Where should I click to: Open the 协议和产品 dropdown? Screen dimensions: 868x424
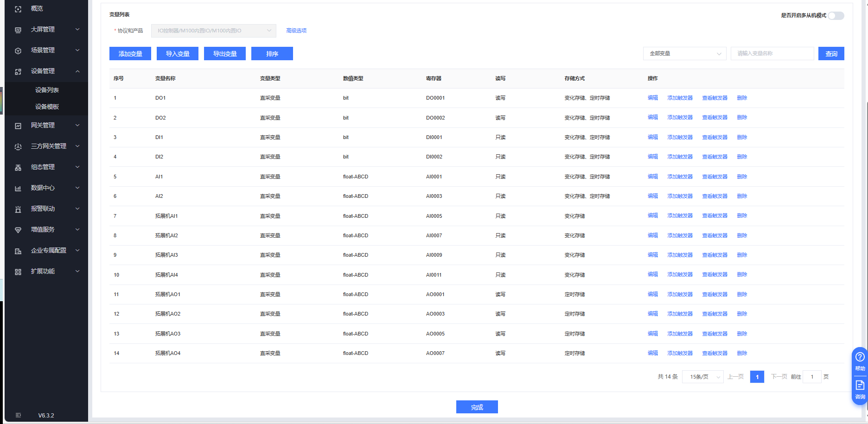click(213, 31)
